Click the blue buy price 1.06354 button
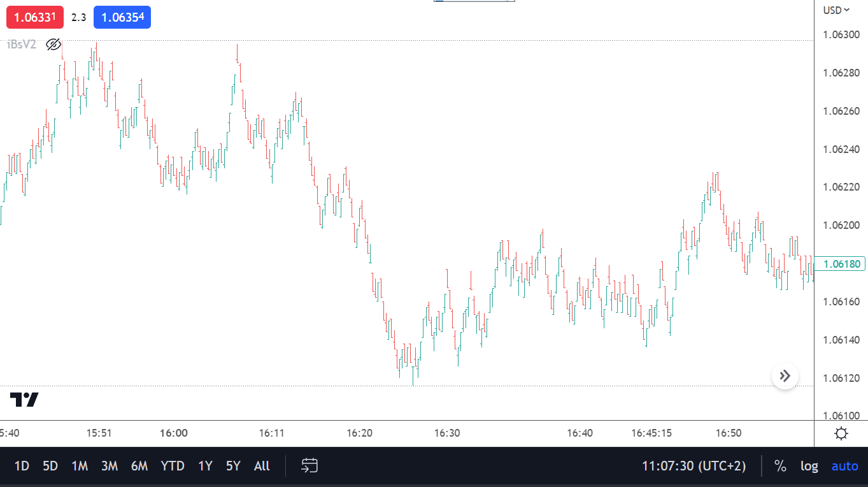Image resolution: width=868 pixels, height=487 pixels. pos(122,17)
